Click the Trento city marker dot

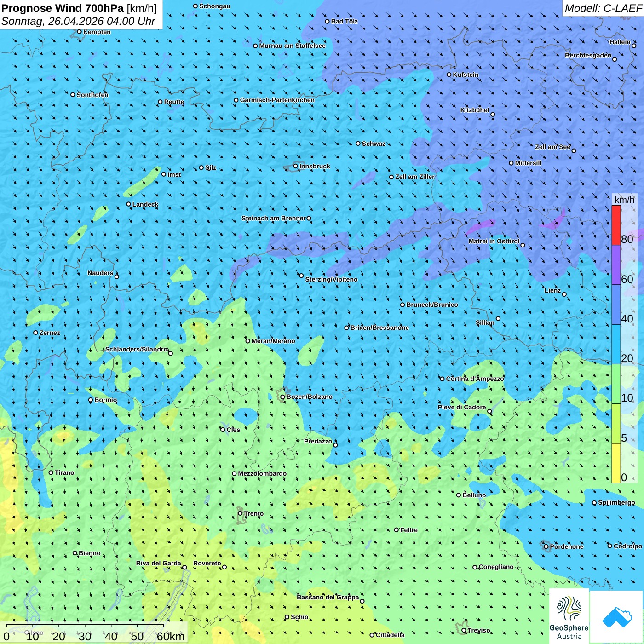click(240, 513)
